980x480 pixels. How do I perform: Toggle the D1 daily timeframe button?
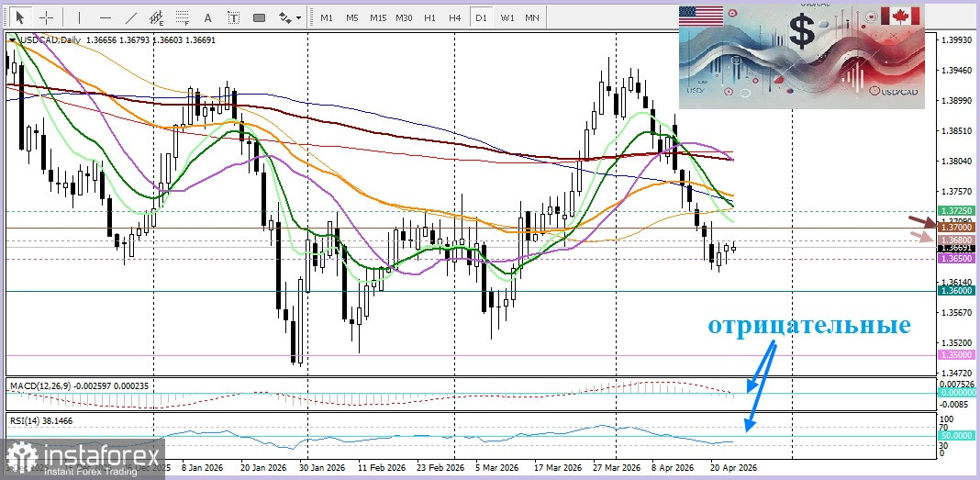click(x=481, y=17)
